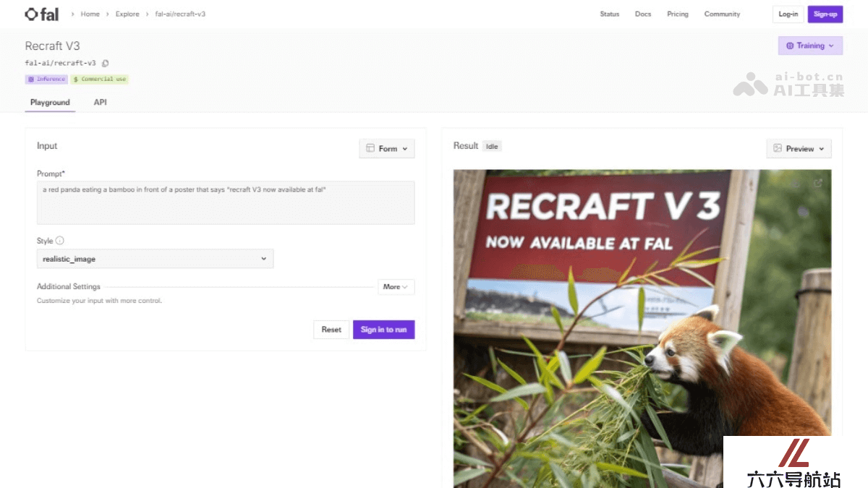Click the Sign-up button

[825, 14]
